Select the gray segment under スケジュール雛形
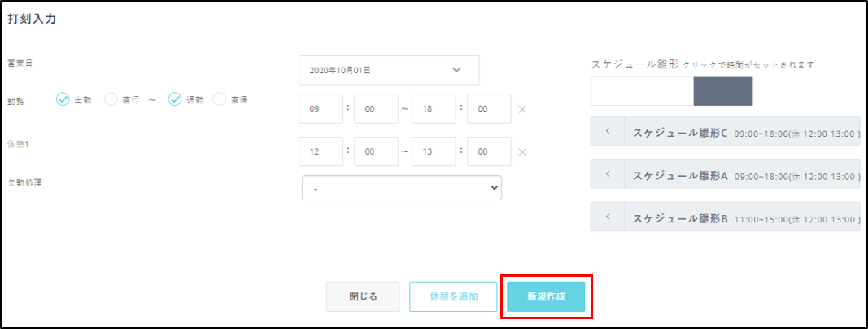868x329 pixels. [x=722, y=90]
